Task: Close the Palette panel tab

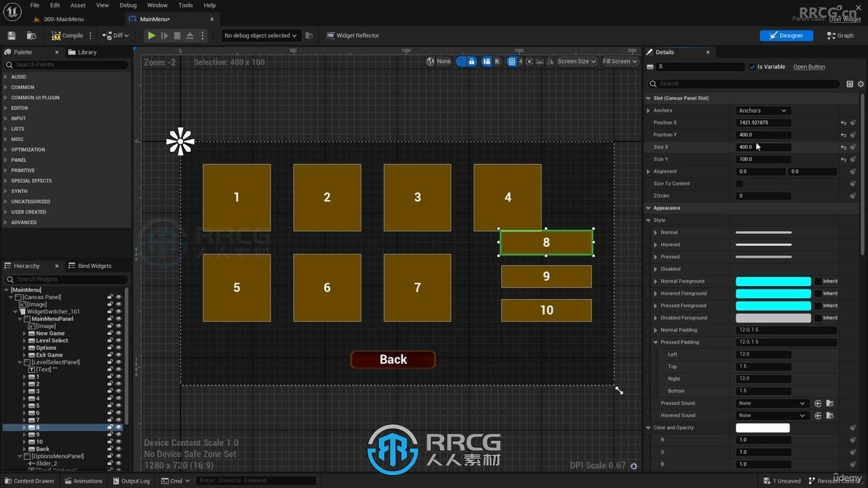Action: click(56, 52)
